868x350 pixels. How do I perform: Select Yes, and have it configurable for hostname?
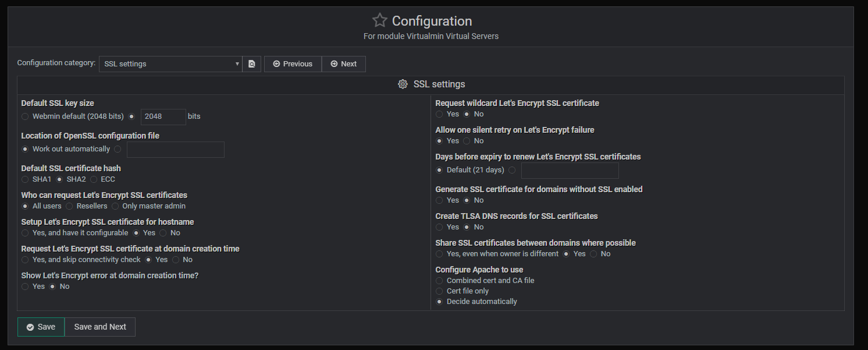tap(25, 233)
